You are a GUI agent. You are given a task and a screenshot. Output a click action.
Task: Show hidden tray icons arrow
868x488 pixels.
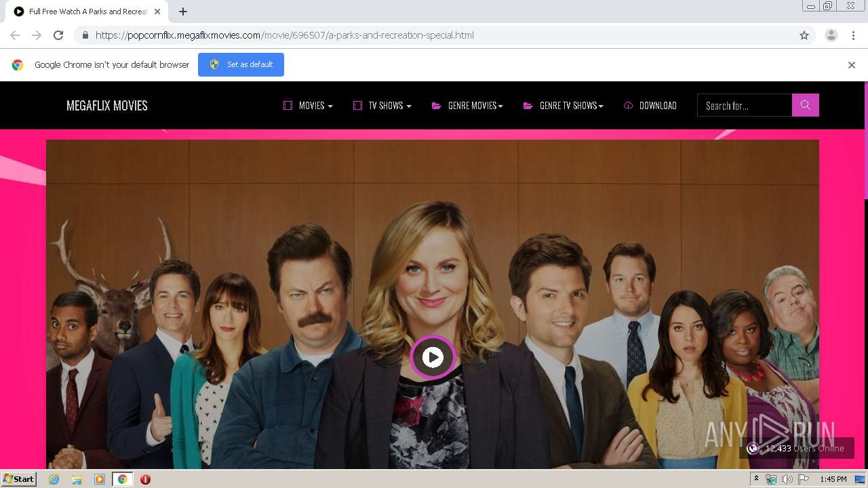click(756, 479)
